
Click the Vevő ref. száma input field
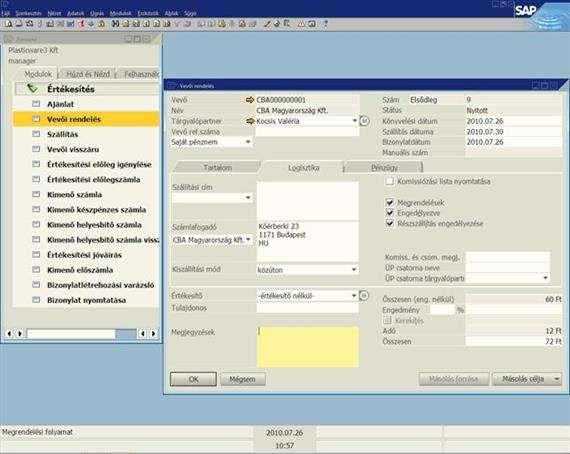pyautogui.click(x=307, y=132)
